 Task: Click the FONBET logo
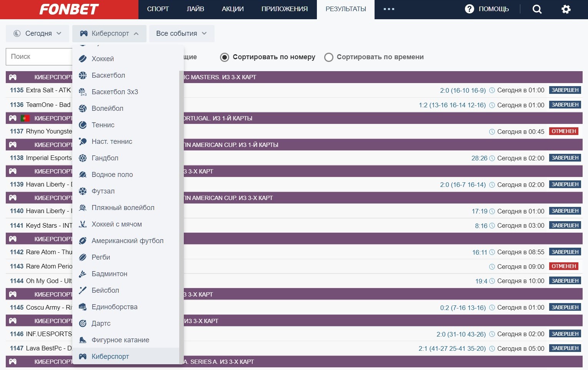point(69,9)
